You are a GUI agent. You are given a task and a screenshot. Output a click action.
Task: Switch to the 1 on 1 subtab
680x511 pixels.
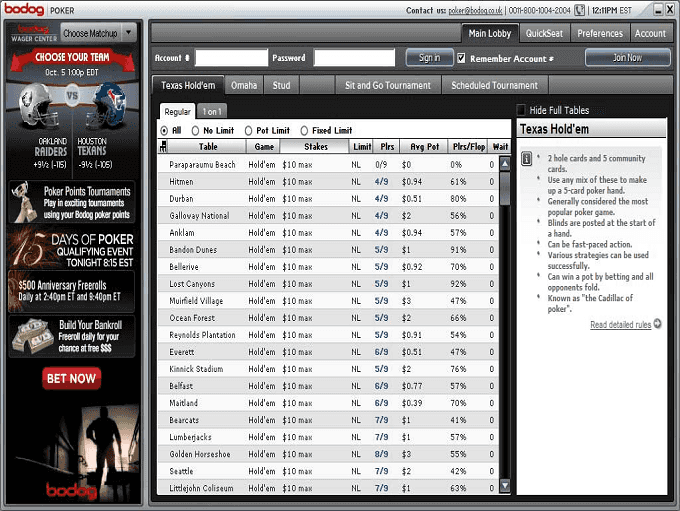click(x=212, y=111)
